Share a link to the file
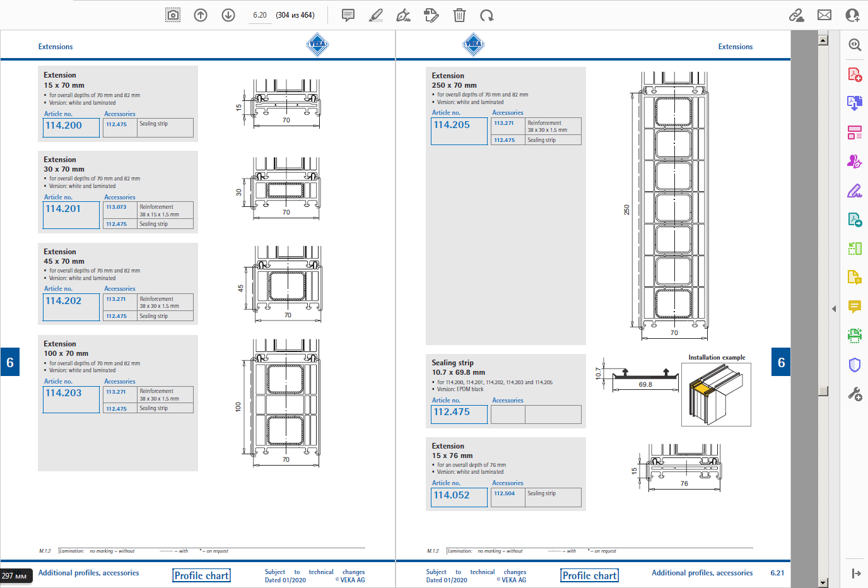Screen dimensions: 868x588 [x=796, y=15]
